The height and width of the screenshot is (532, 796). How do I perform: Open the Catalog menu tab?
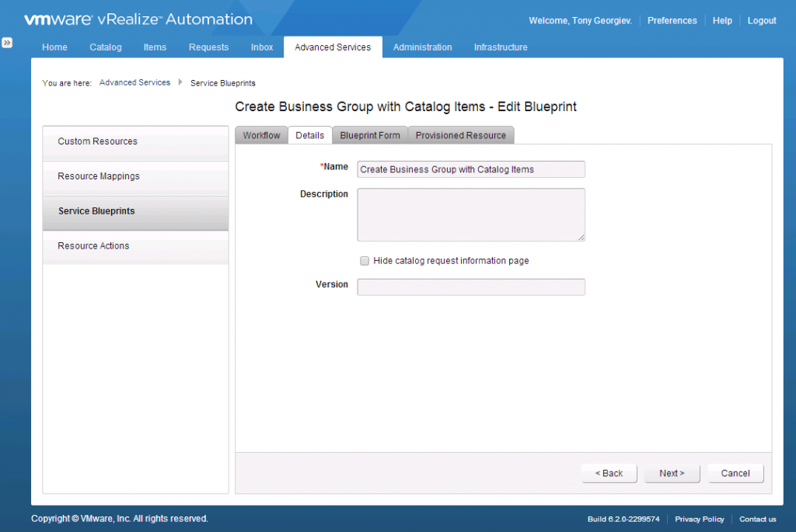click(x=106, y=47)
